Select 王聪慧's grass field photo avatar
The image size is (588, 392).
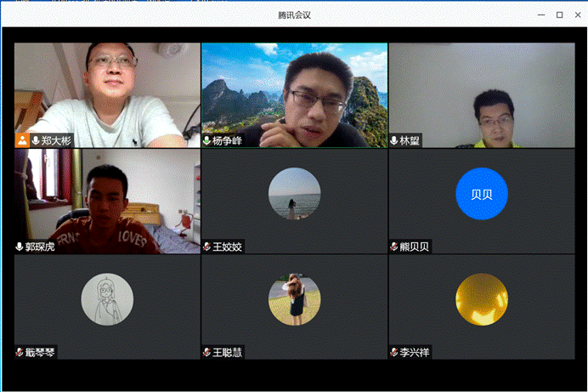coord(295,299)
